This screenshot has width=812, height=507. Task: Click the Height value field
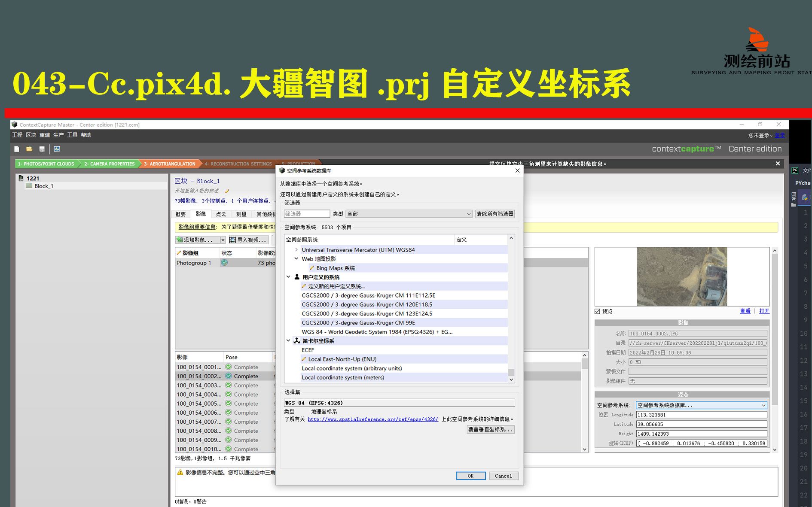coord(702,434)
